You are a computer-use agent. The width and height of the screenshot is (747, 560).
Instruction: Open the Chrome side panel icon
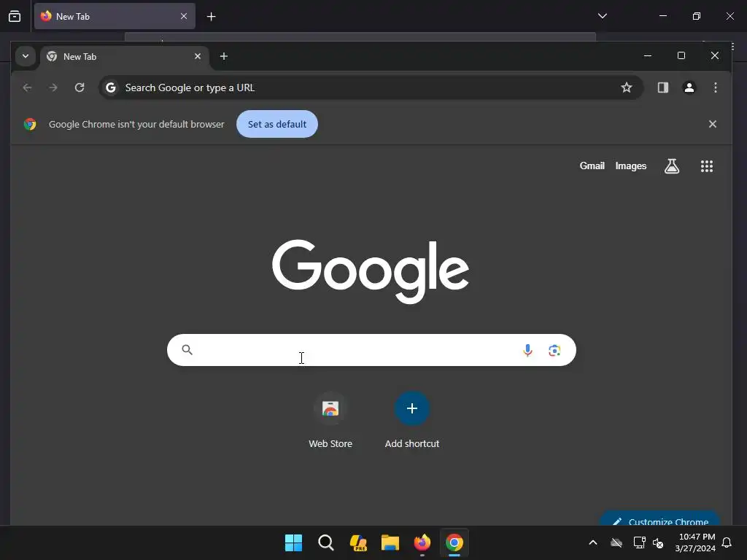(662, 87)
